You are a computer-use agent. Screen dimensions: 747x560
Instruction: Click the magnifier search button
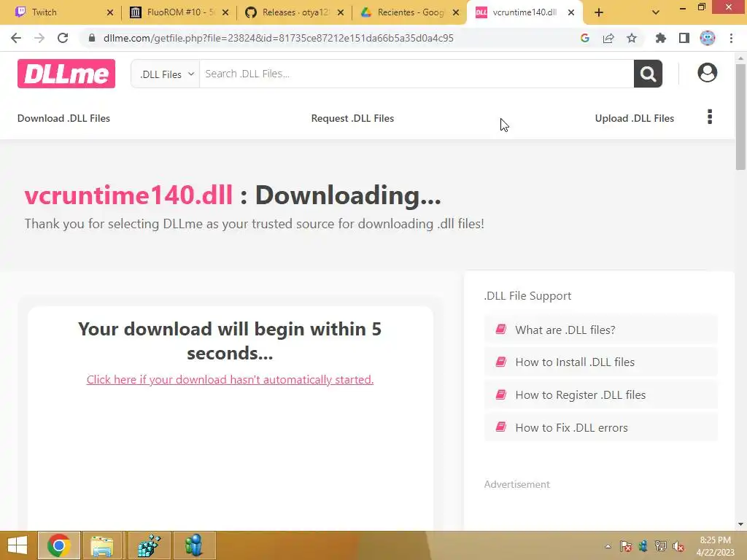tap(648, 74)
